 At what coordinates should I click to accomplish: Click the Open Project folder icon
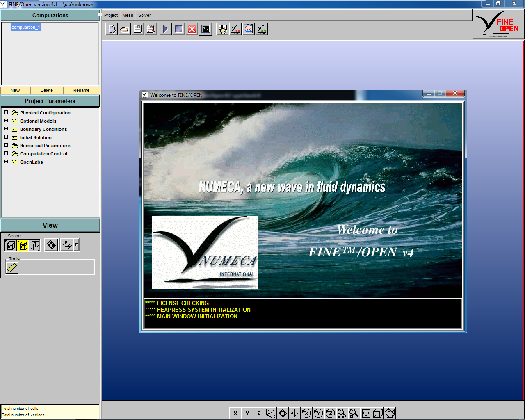(125, 29)
